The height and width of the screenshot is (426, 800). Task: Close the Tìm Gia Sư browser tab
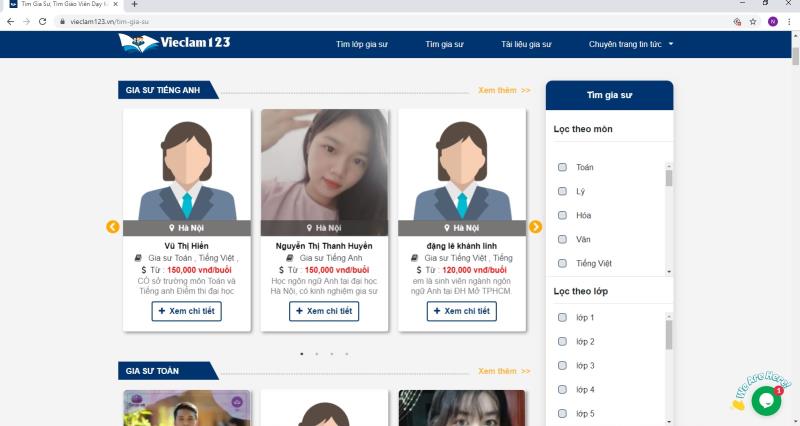(116, 4)
